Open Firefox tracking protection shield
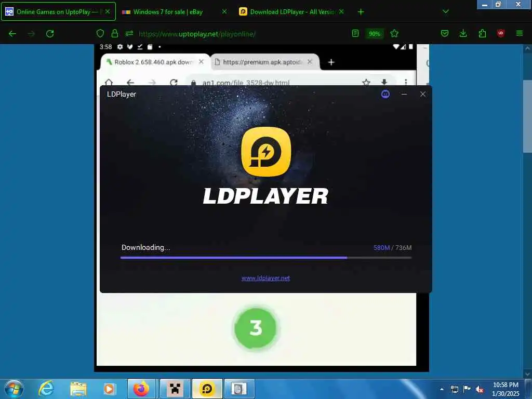This screenshot has width=532, height=399. [100, 33]
